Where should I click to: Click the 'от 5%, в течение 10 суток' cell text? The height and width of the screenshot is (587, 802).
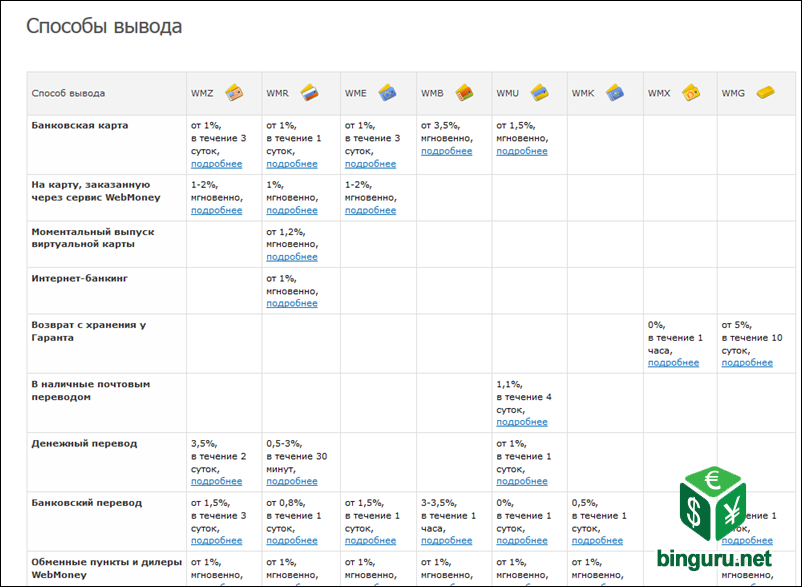[752, 338]
